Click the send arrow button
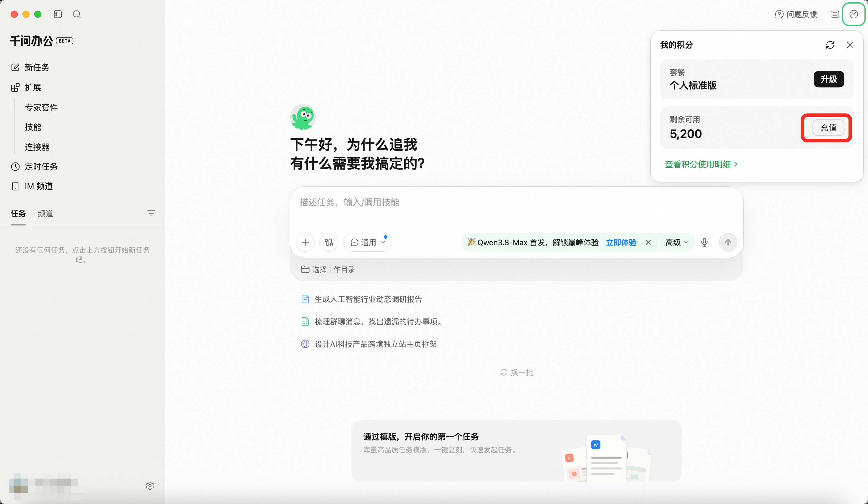This screenshot has height=504, width=868. coord(728,242)
